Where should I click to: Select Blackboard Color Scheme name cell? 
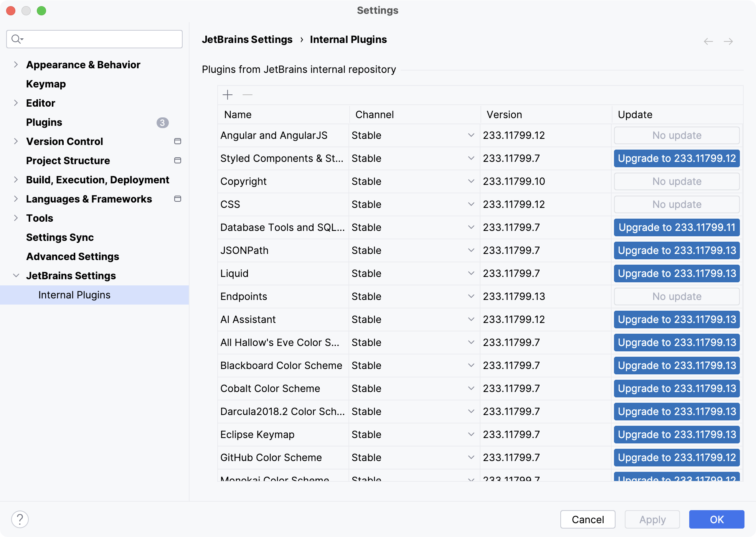click(284, 366)
